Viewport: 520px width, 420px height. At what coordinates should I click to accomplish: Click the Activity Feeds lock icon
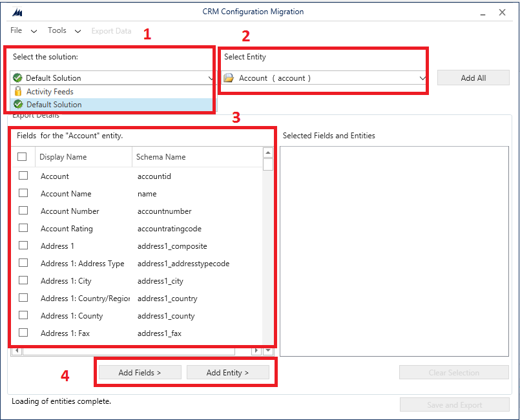[18, 92]
